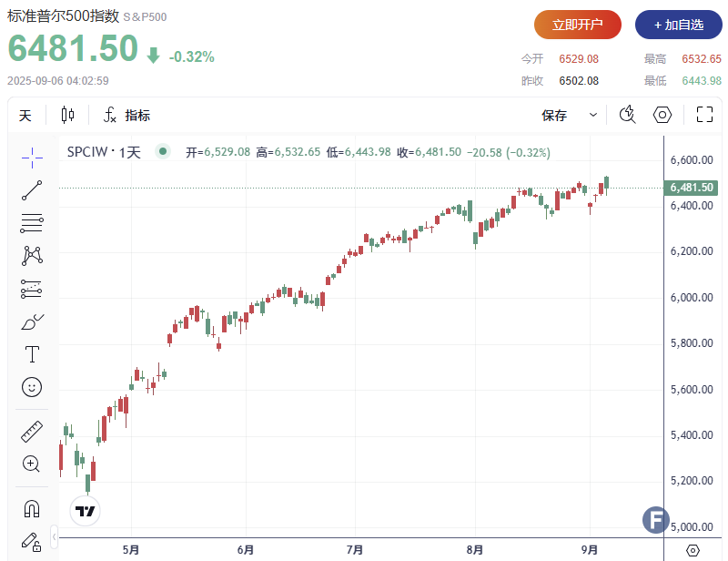This screenshot has height=561, width=728.
Task: Add S&P500 to watchlist with 加自选
Action: (678, 25)
